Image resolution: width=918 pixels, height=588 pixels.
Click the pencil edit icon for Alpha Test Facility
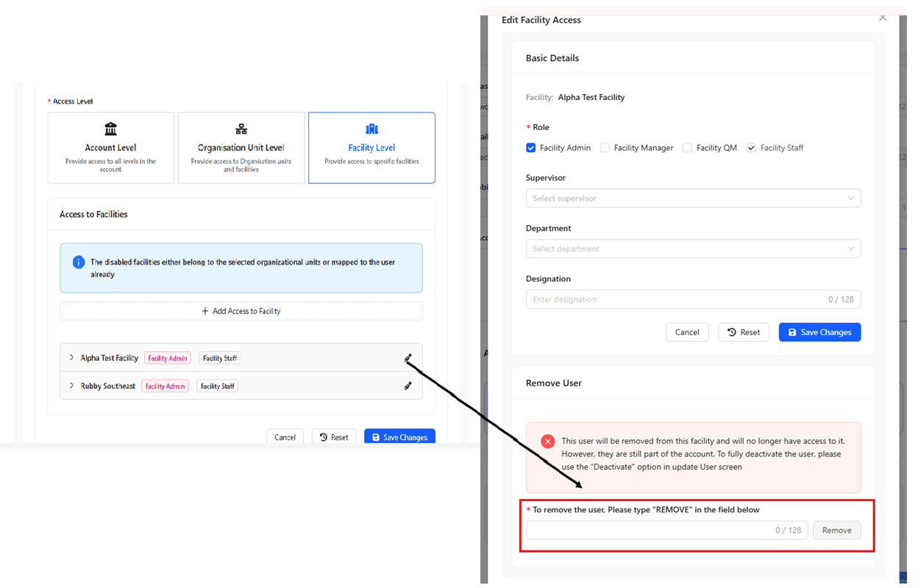tap(408, 358)
